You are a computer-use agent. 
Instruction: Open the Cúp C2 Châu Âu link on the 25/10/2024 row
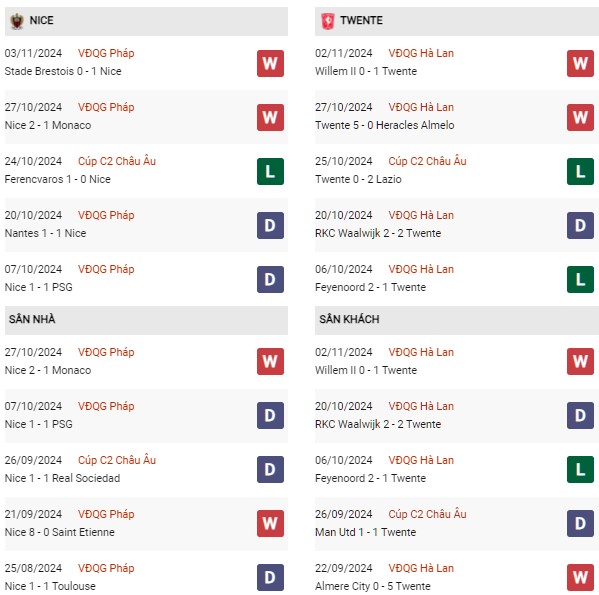pyautogui.click(x=427, y=161)
